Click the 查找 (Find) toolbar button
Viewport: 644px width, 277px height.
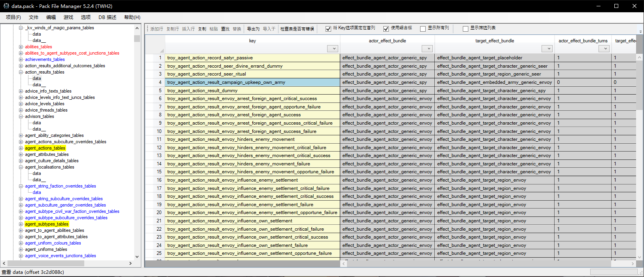click(x=225, y=29)
